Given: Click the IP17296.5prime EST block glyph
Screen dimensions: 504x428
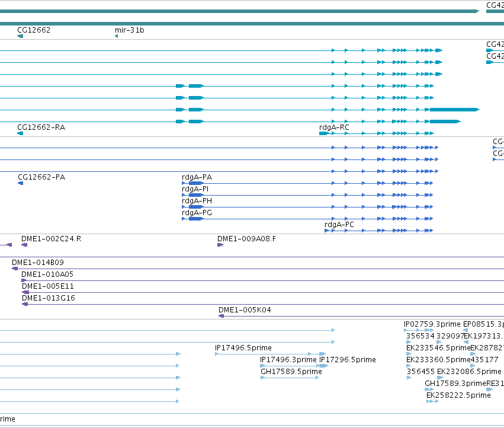Looking at the screenshot, I should click(x=324, y=366).
